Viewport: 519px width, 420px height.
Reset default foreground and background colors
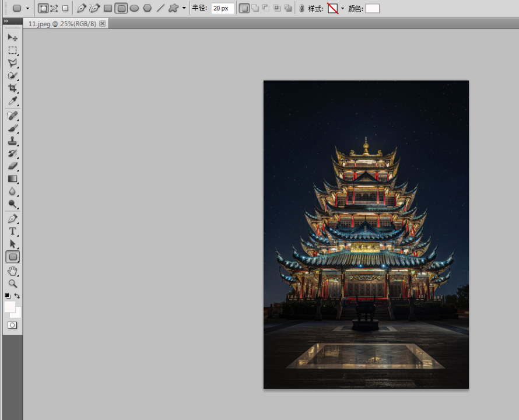[x=7, y=295]
